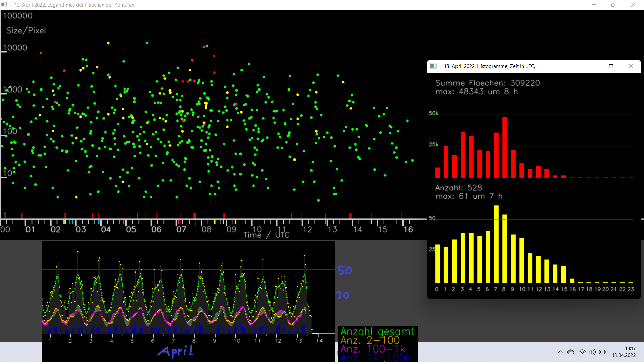Click the '100000' y-axis label
The image size is (644, 362).
(x=18, y=16)
